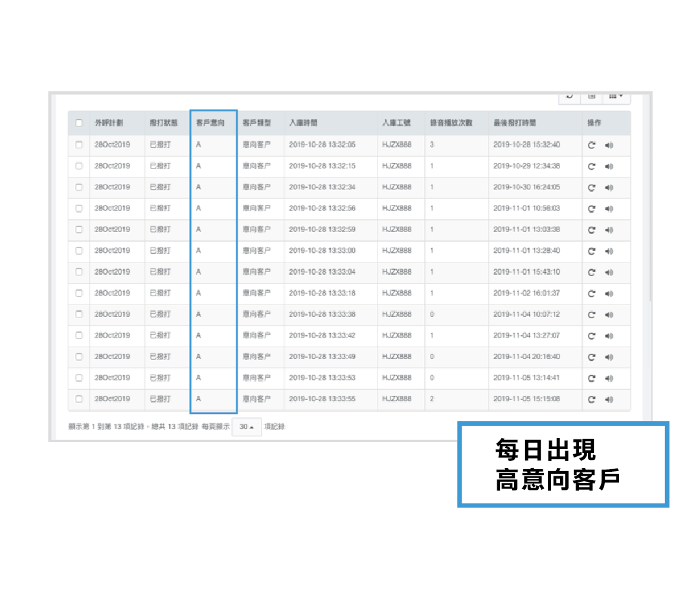Screen dimensions: 700x604
Task: Redial the record entered at 13:32:05
Action: (591, 145)
